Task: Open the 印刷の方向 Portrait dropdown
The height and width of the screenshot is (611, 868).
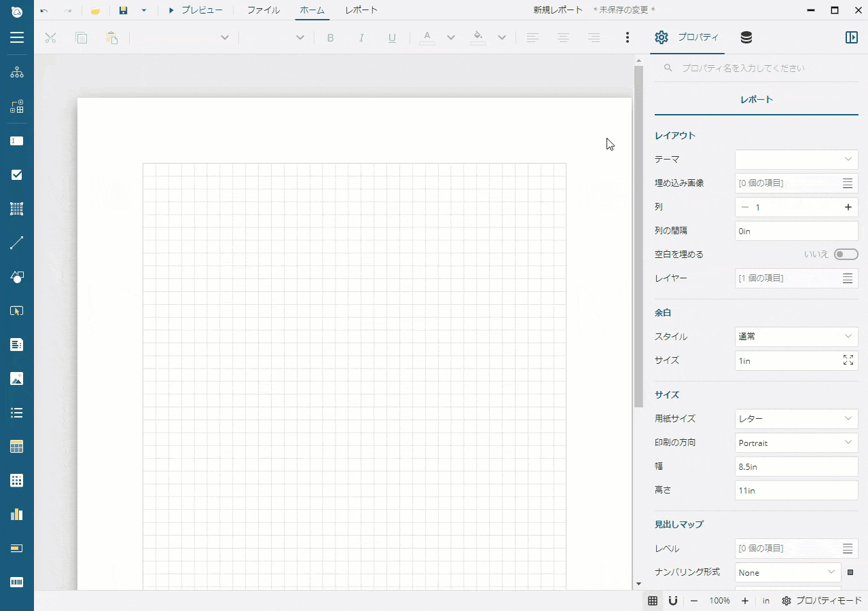Action: pos(796,443)
